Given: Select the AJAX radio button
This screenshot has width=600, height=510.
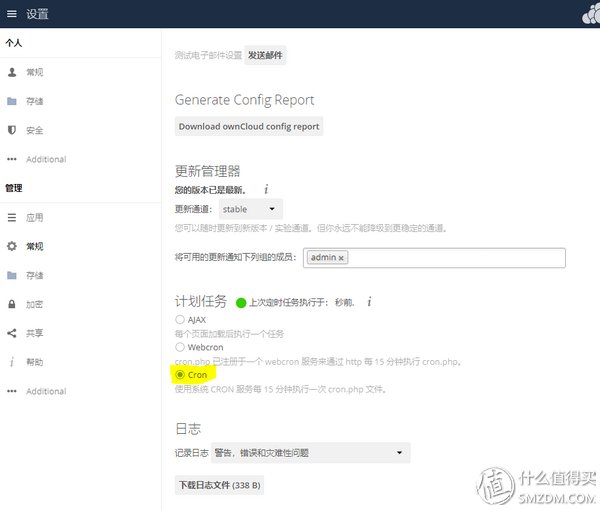Looking at the screenshot, I should (x=180, y=319).
